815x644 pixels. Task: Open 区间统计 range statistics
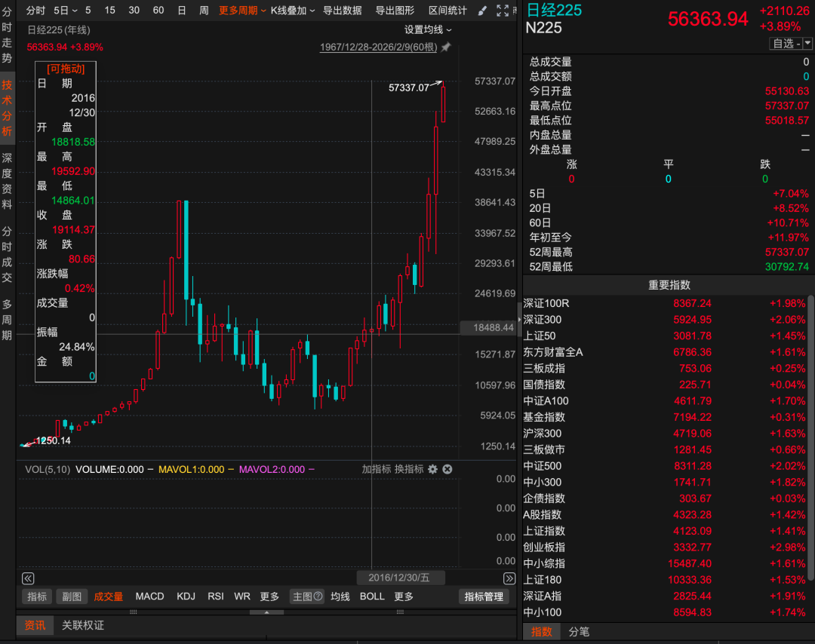coord(447,11)
